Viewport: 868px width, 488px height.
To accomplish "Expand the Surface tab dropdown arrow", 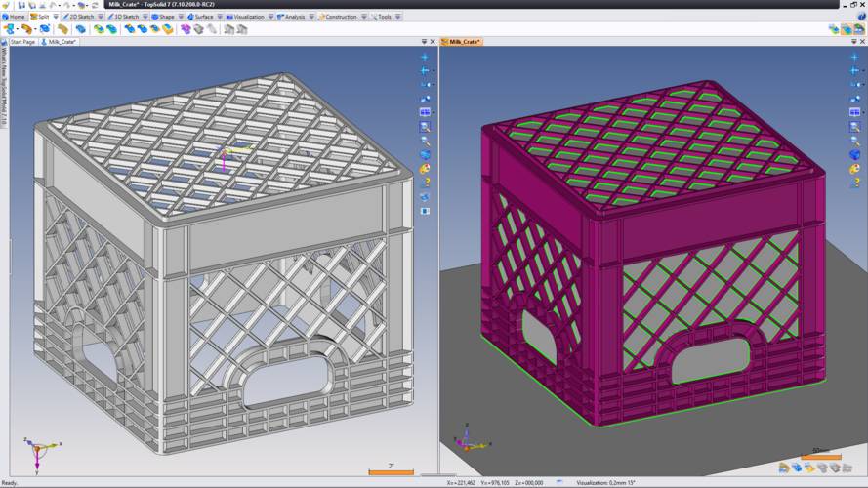I will [220, 17].
